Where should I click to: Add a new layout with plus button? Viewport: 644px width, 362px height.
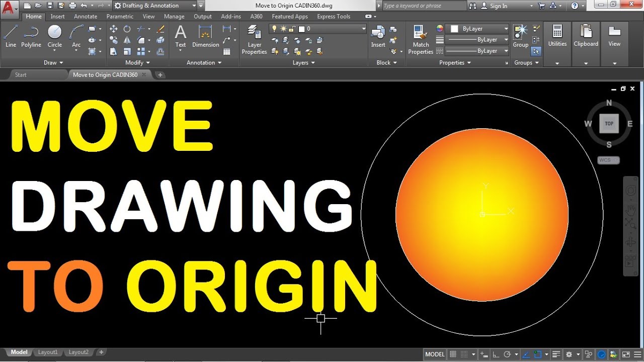pos(101,352)
